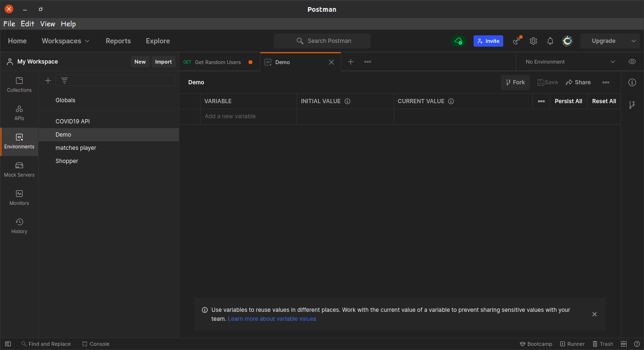The height and width of the screenshot is (350, 644).
Task: Open the APIs sidebar panel
Action: tap(19, 113)
